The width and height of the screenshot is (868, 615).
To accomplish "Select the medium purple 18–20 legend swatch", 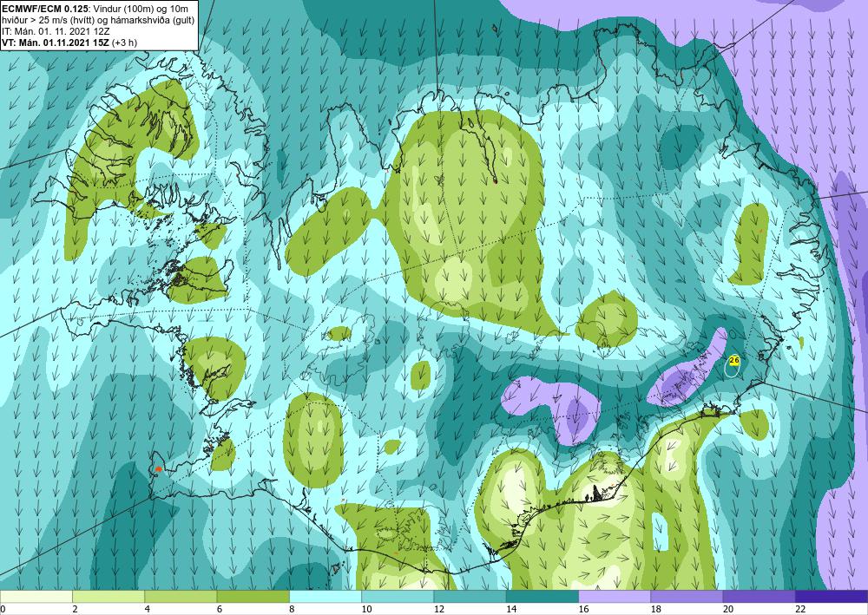I will pyautogui.click(x=687, y=597).
